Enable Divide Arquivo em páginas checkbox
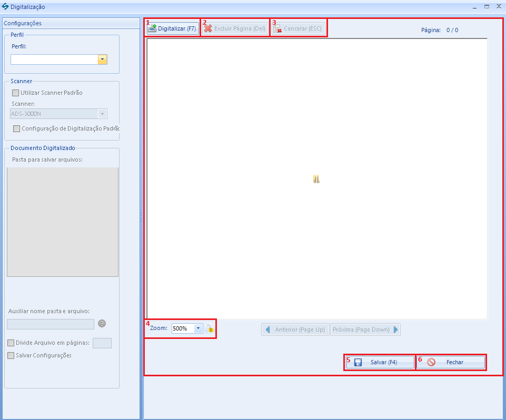This screenshot has width=506, height=420. pyautogui.click(x=11, y=343)
